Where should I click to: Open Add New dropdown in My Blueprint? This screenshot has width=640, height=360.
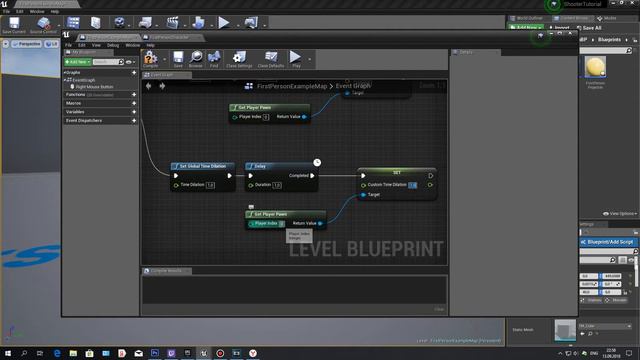[x=78, y=62]
